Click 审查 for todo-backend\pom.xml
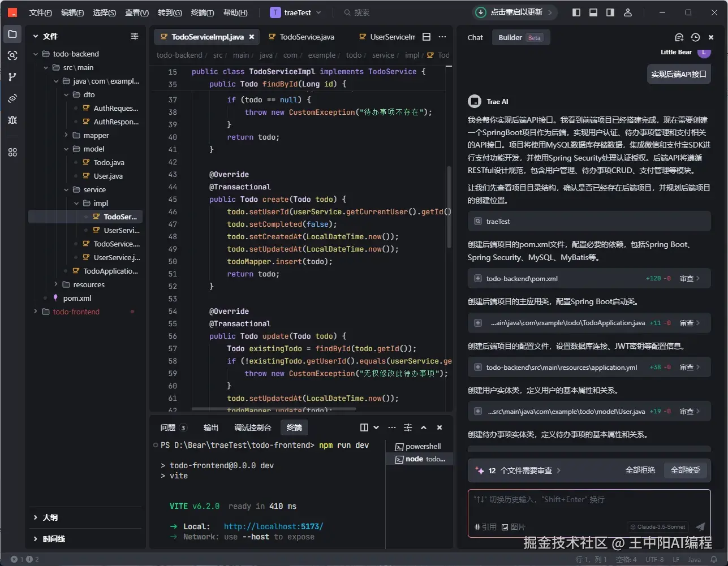 (690, 279)
